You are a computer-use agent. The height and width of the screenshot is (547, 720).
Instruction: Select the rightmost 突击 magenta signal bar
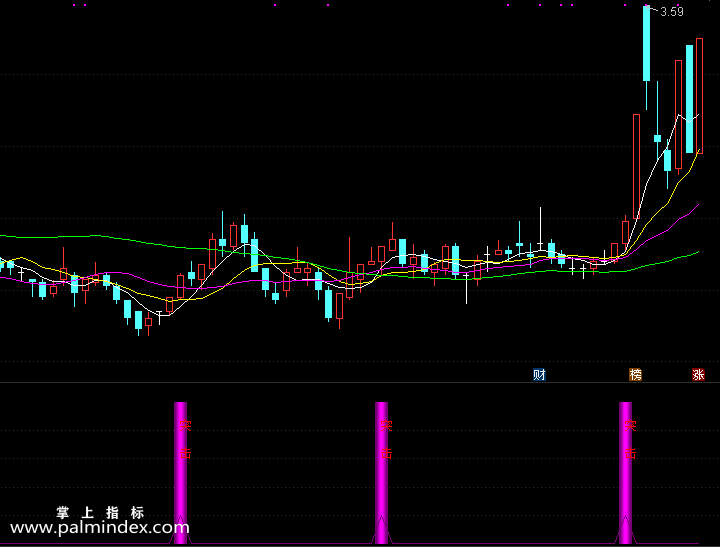[625, 473]
